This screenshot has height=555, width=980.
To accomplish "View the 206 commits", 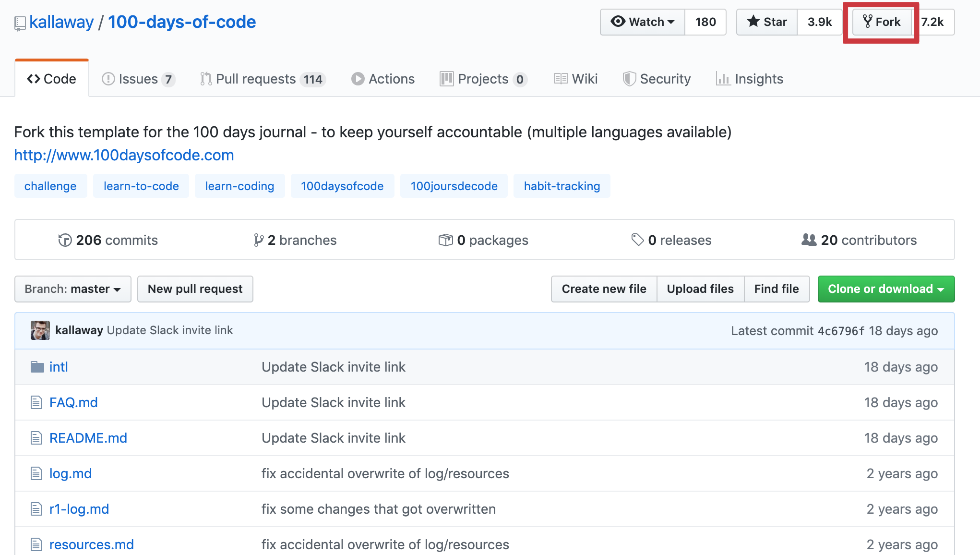I will pyautogui.click(x=108, y=240).
